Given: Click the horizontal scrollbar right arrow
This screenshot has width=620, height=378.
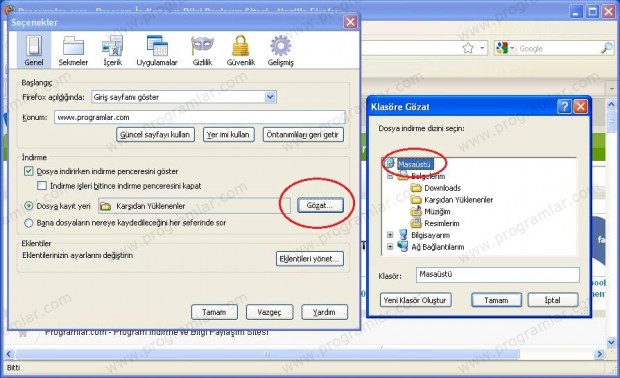Looking at the screenshot, I should point(600,354).
